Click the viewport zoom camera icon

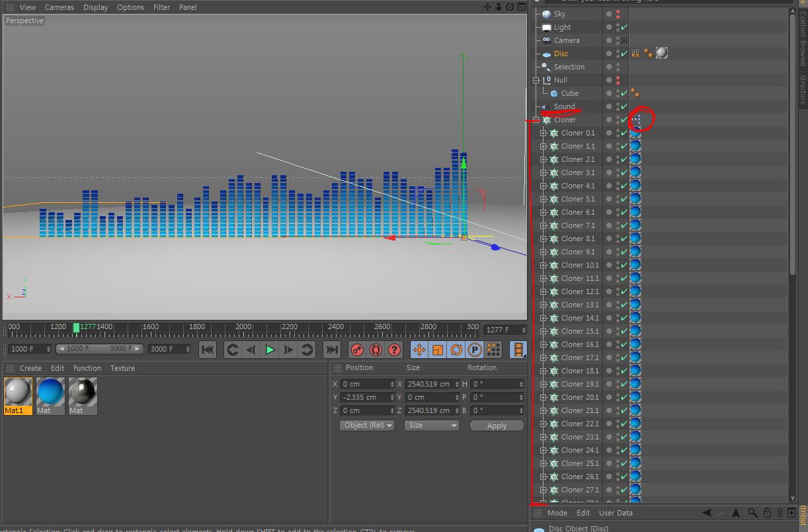point(499,7)
